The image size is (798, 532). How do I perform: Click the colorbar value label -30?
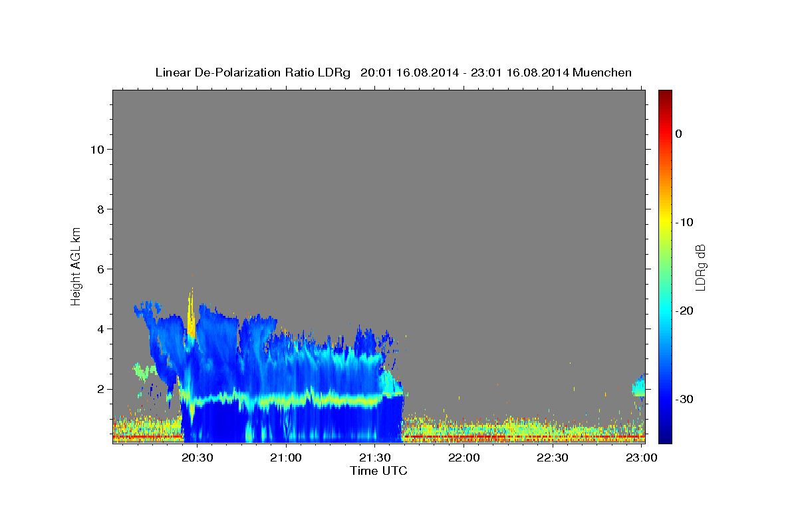(685, 399)
